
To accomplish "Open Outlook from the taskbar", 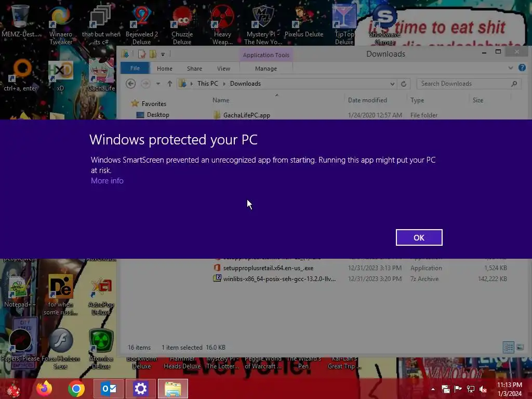I will (109, 389).
